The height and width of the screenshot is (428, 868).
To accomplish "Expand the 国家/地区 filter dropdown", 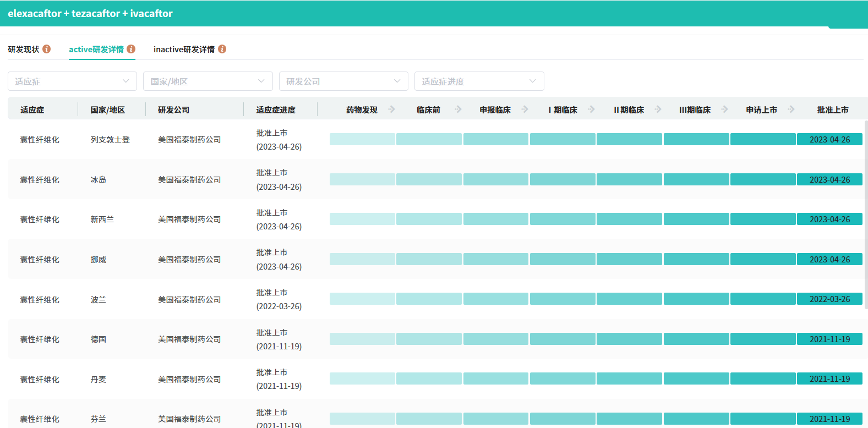I will [208, 81].
